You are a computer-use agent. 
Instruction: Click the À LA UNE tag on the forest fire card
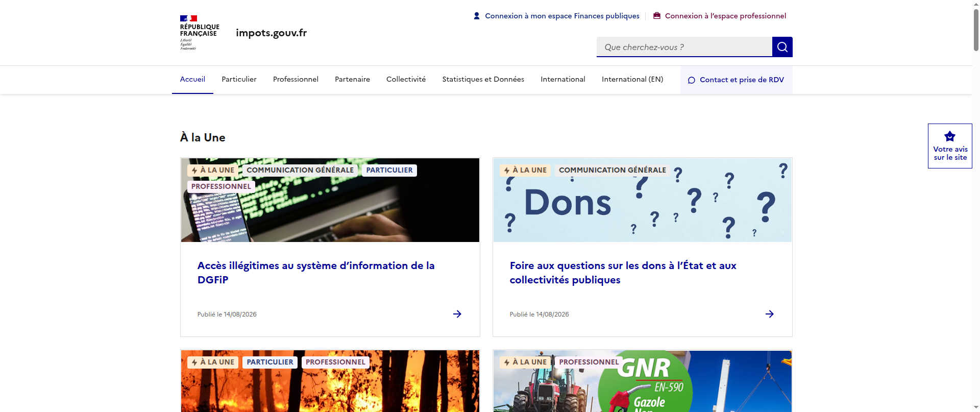[213, 362]
